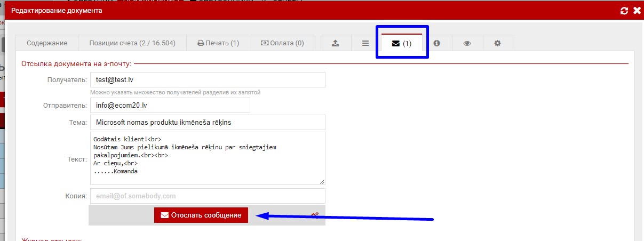Focus the Отправитель sender email field
Image resolution: width=644 pixels, height=241 pixels.
(170, 106)
